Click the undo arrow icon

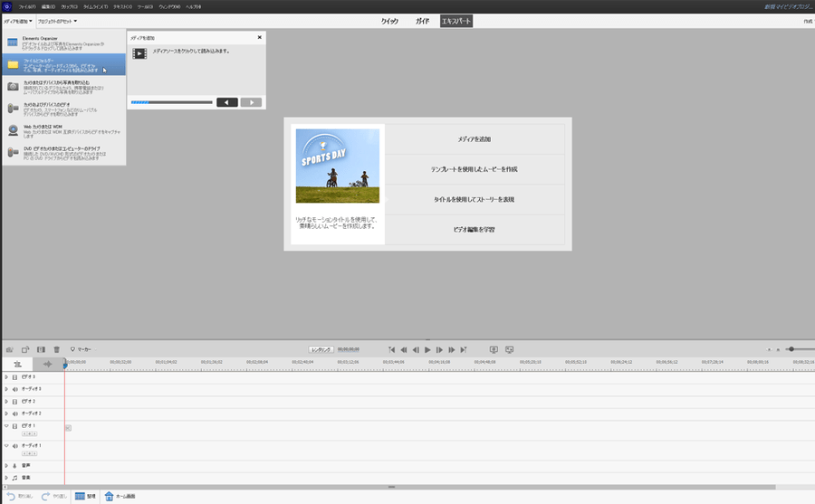[10, 496]
